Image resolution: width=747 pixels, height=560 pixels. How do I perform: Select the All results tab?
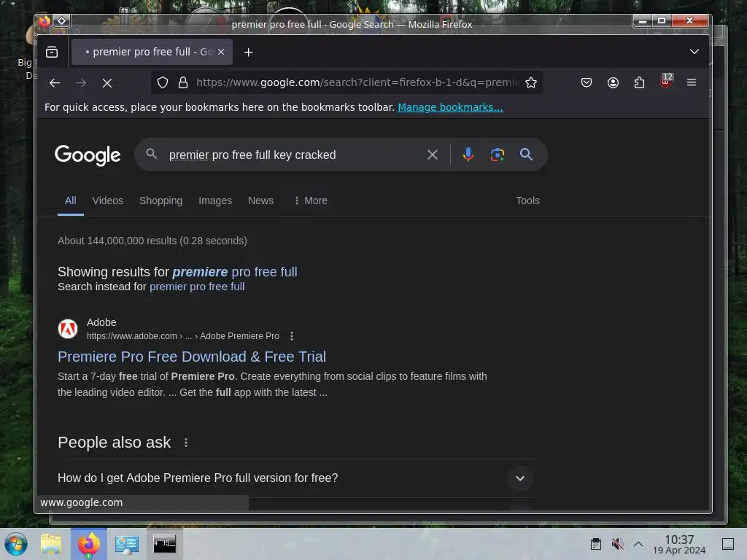(71, 201)
